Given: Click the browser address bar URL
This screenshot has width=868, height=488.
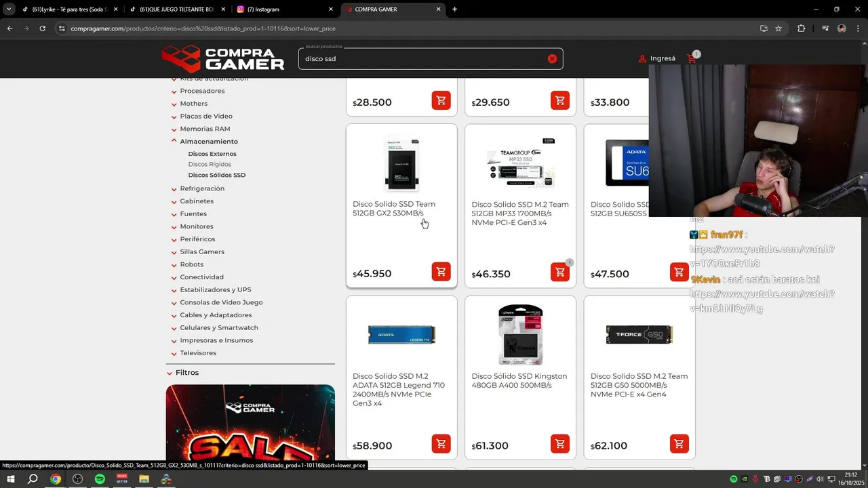Looking at the screenshot, I should point(203,28).
